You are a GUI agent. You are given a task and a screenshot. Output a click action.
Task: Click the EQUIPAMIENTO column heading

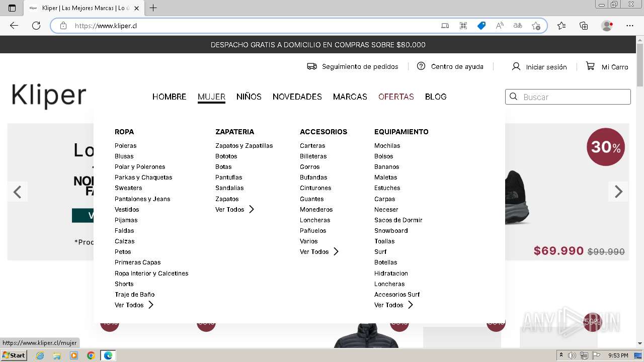[x=401, y=132]
